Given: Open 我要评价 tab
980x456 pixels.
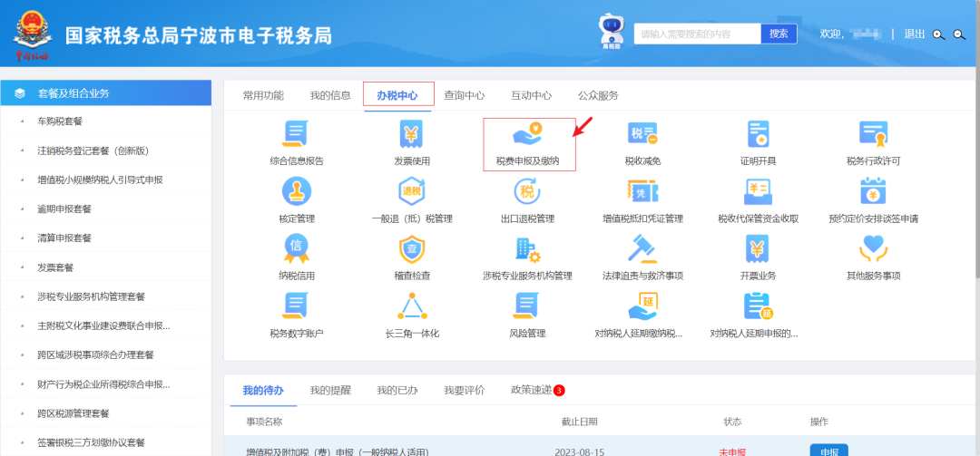Looking at the screenshot, I should [x=465, y=391].
